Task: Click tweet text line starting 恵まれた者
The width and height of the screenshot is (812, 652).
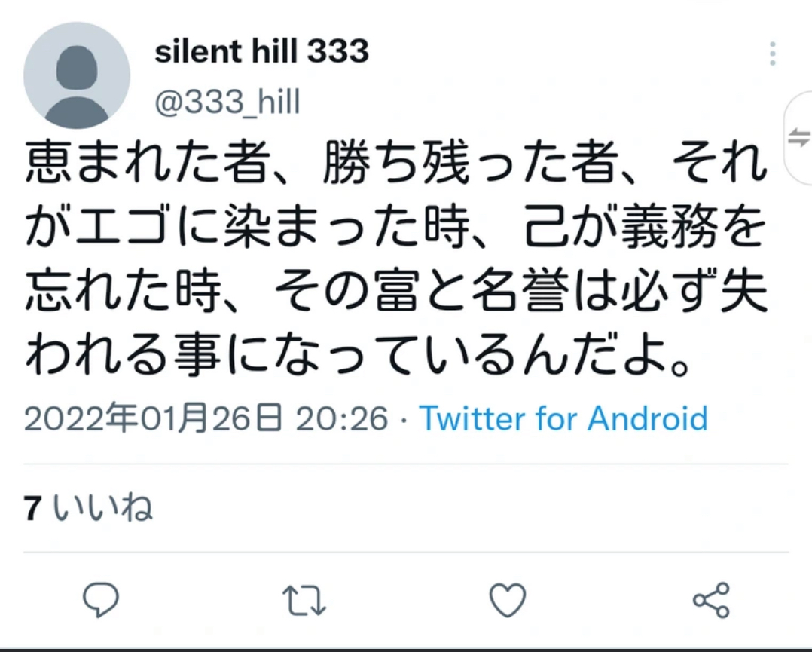Action: tap(395, 164)
